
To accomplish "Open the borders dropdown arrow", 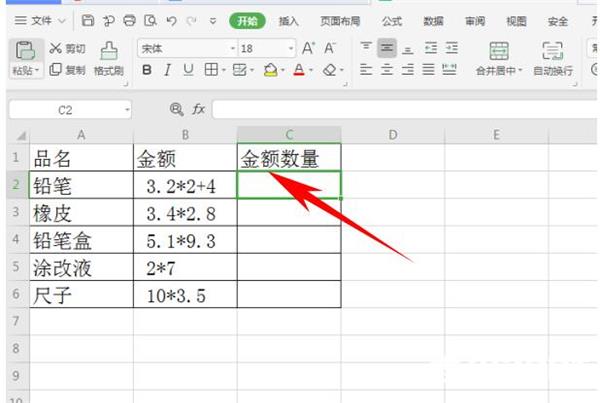I will (x=223, y=70).
